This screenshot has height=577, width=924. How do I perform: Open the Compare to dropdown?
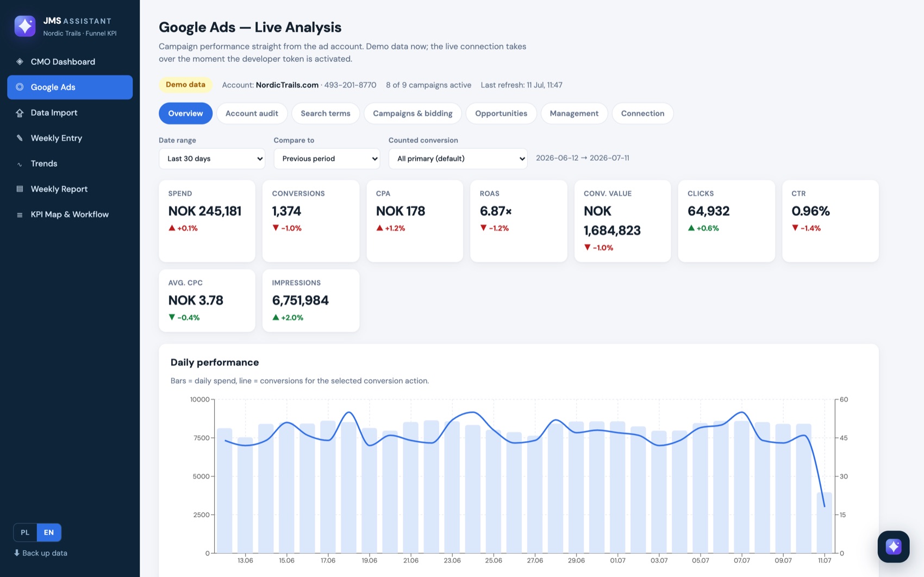pos(327,159)
